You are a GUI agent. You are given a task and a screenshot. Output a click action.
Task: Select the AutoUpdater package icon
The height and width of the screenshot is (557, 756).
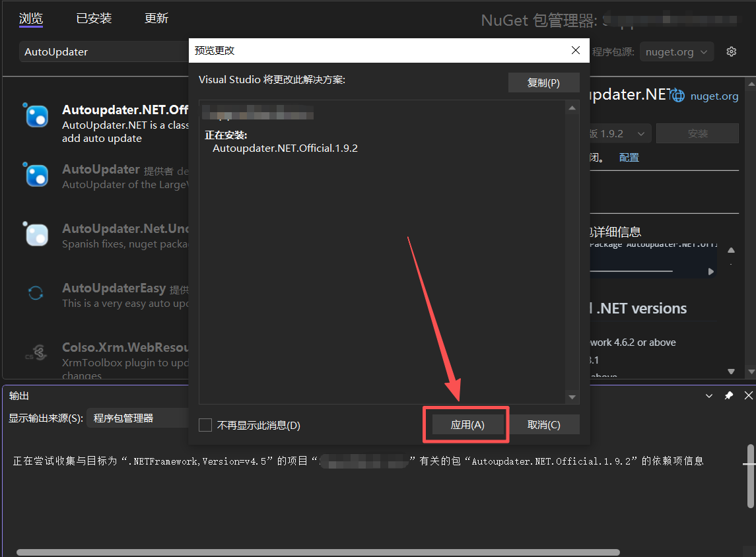coord(36,175)
